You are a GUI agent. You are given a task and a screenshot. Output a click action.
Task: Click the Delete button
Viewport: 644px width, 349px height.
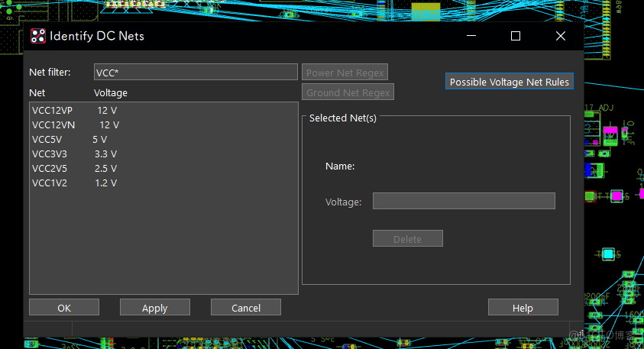(407, 238)
